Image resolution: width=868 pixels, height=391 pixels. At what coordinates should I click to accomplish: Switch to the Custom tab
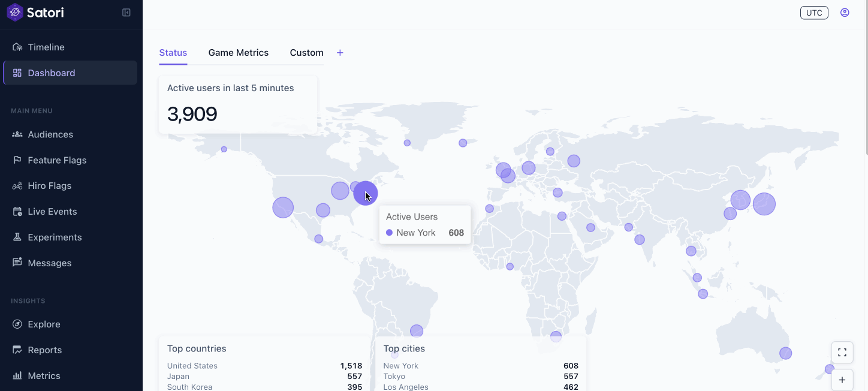pos(307,53)
